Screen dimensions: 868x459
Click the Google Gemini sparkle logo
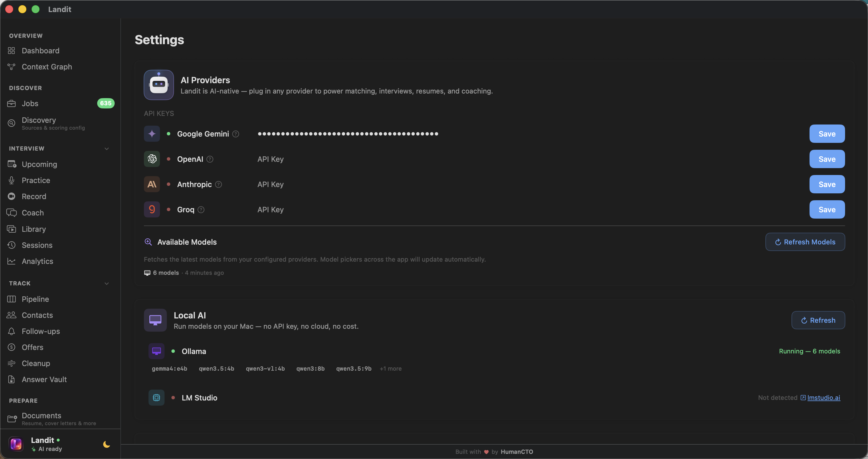(152, 134)
